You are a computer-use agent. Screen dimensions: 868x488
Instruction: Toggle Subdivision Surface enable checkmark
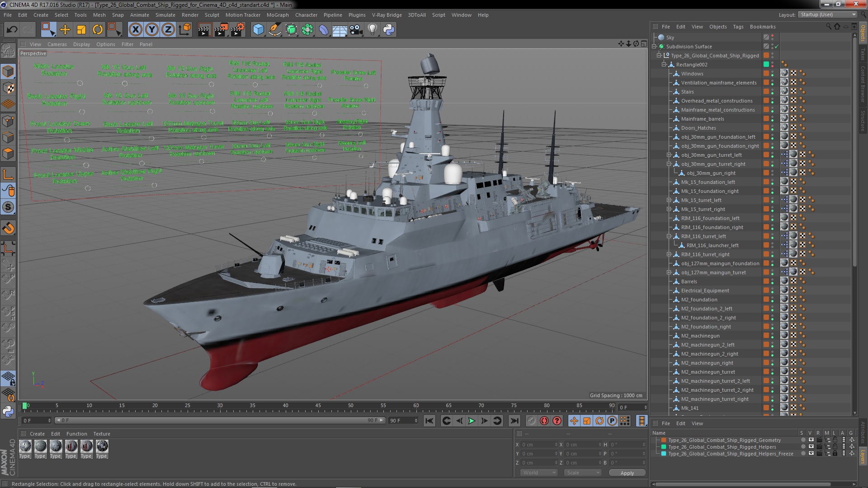click(x=777, y=47)
